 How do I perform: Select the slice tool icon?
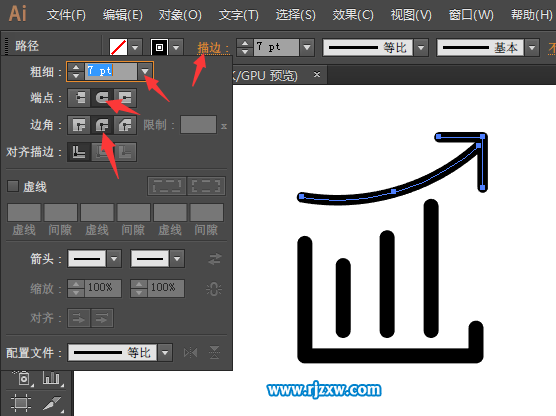coord(52,404)
